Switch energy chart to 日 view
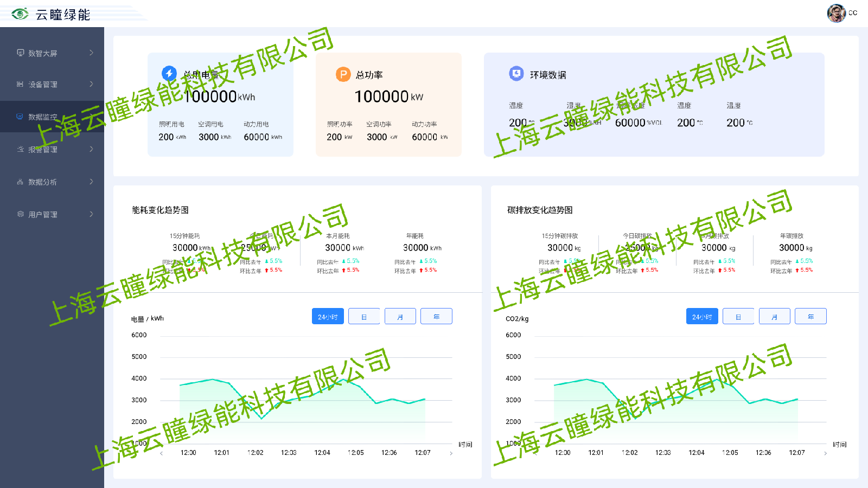868x488 pixels. (364, 317)
